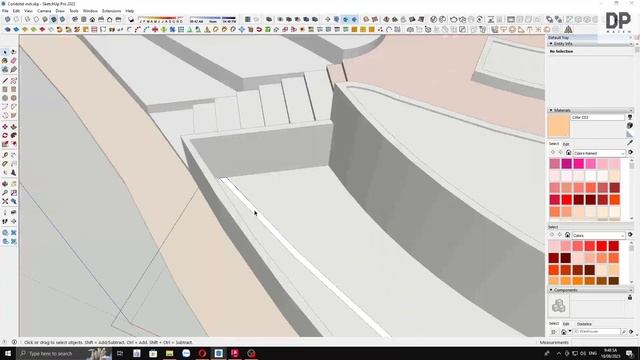Go to home in Colors-Named browser
This screenshot has width=640, height=360.
tap(568, 153)
